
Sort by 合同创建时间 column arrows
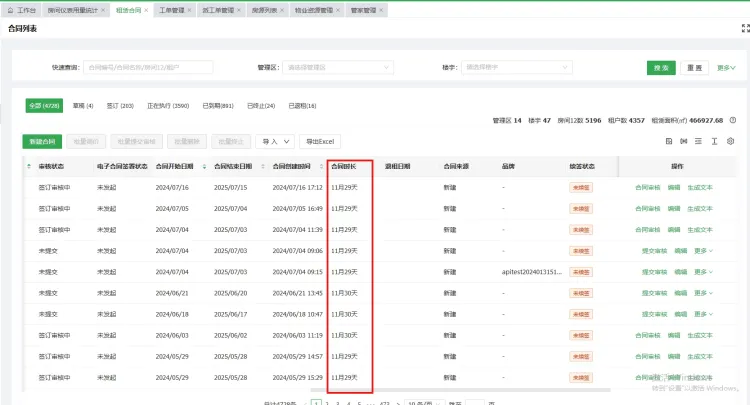coord(321,166)
